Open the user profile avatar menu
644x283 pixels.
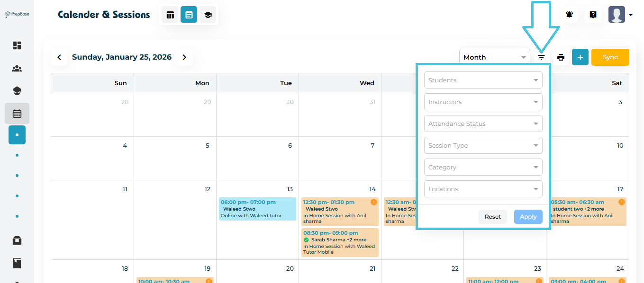[x=621, y=15]
